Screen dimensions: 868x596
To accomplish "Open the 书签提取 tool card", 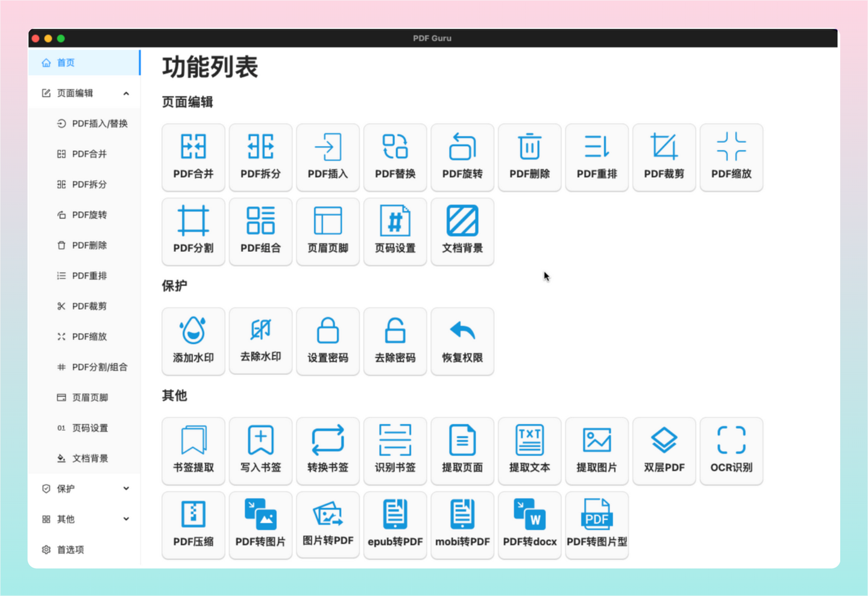I will (193, 451).
